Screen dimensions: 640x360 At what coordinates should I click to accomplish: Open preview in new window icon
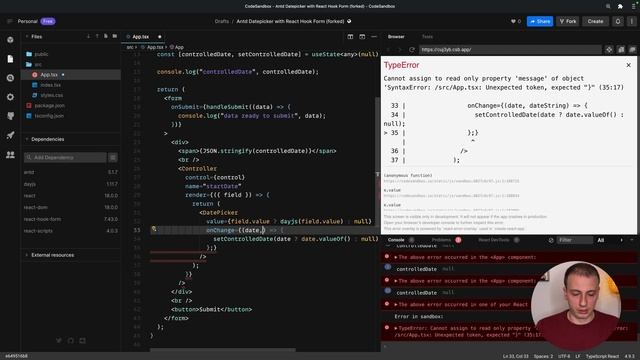(x=632, y=49)
